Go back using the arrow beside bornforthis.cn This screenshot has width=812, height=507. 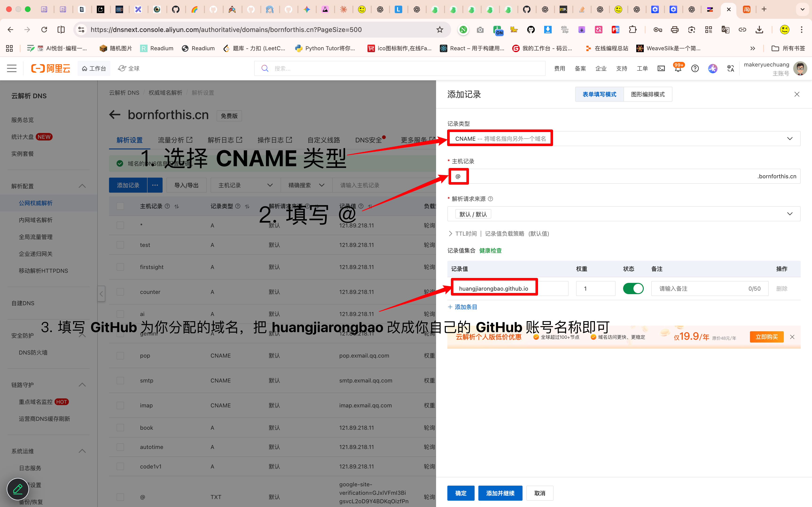115,115
